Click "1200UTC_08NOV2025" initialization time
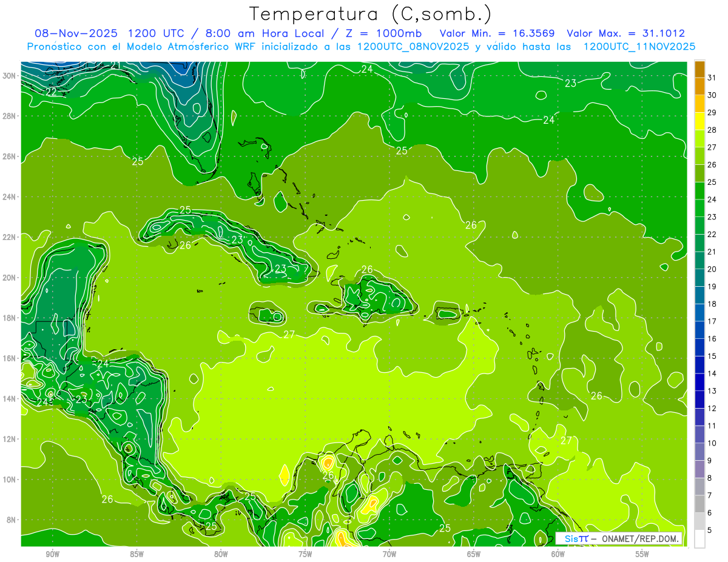728x562 pixels. click(x=413, y=47)
